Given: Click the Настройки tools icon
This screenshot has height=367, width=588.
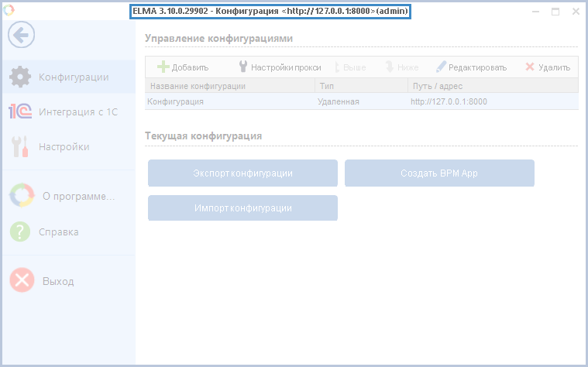Looking at the screenshot, I should click(20, 146).
